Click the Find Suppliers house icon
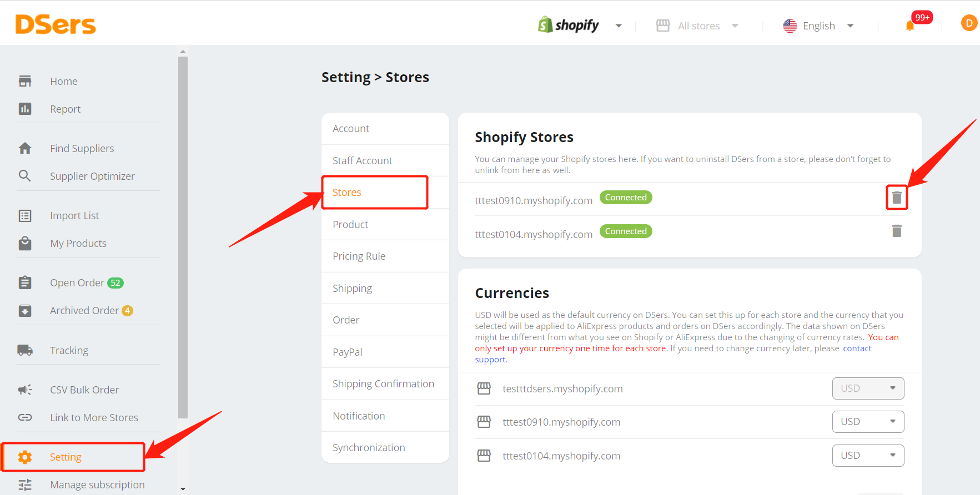Viewport: 980px width, 495px height. (25, 148)
